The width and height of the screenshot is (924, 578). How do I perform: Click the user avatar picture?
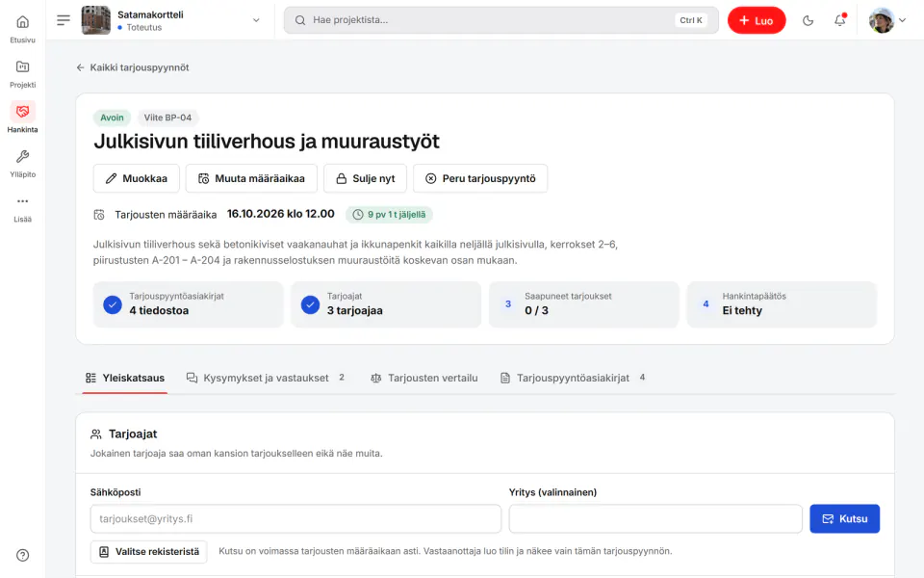click(x=882, y=20)
